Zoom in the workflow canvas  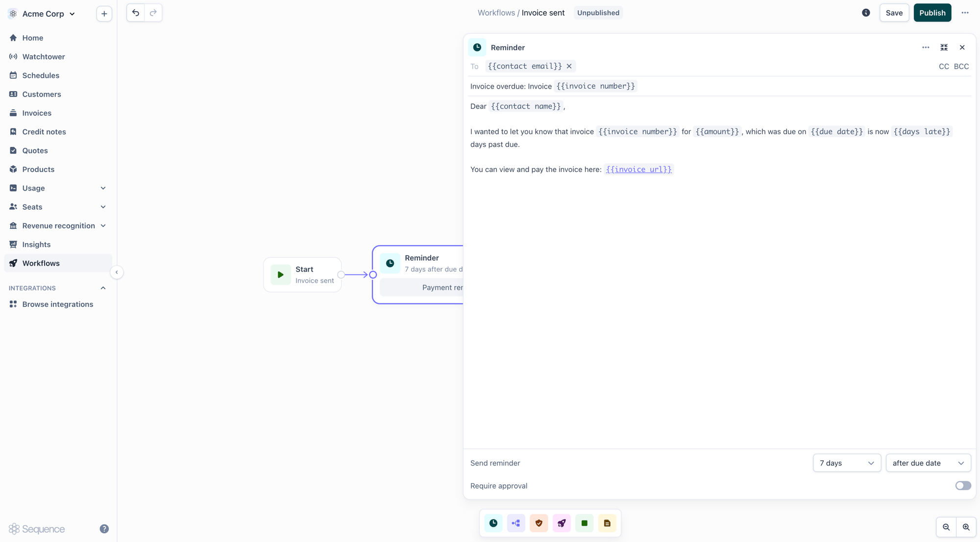[966, 527]
